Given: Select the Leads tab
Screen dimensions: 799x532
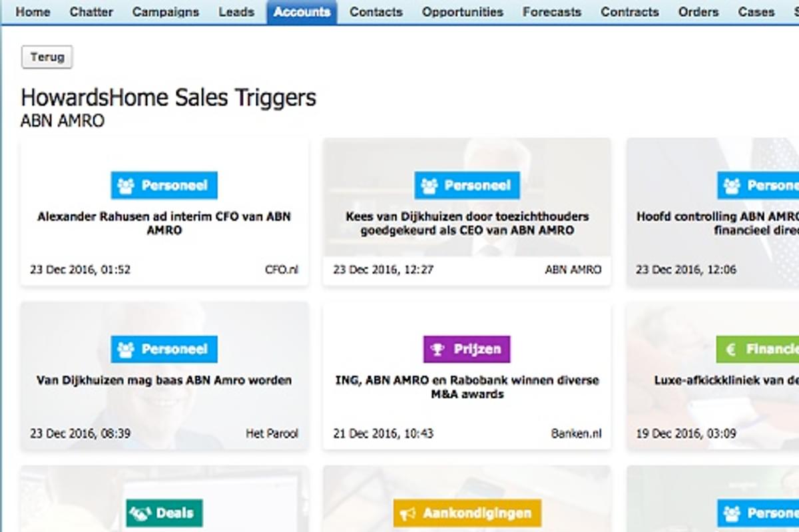Looking at the screenshot, I should (x=236, y=12).
